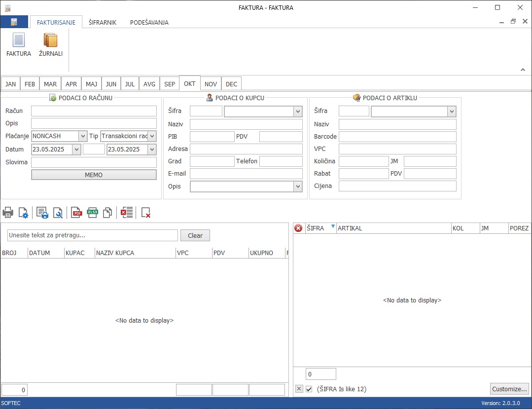Open the FAKTURA ribbon icon
The width and height of the screenshot is (532, 409).
pos(18,44)
